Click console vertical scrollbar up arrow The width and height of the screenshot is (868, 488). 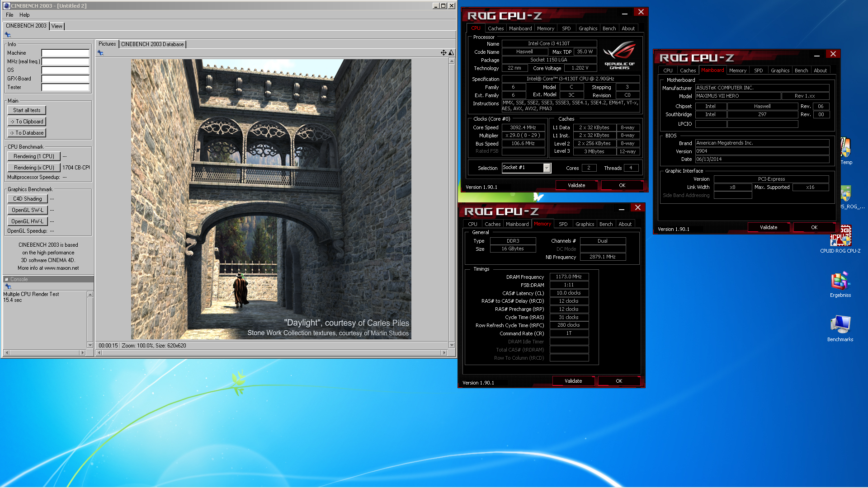click(x=90, y=295)
